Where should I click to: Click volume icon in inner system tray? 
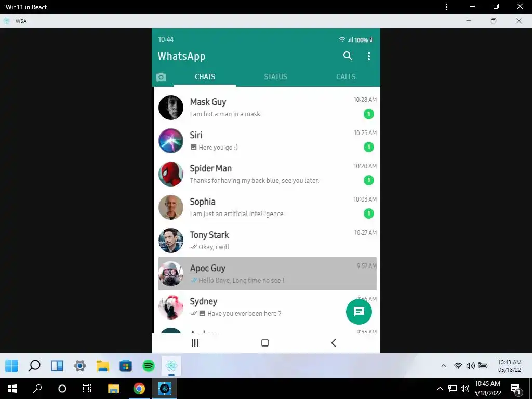point(471,366)
